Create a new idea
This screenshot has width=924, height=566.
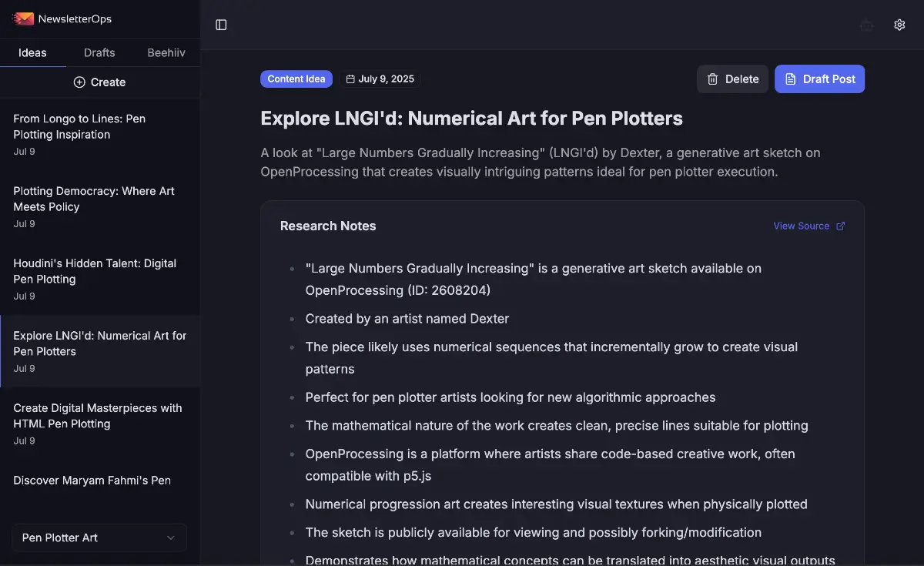99,82
